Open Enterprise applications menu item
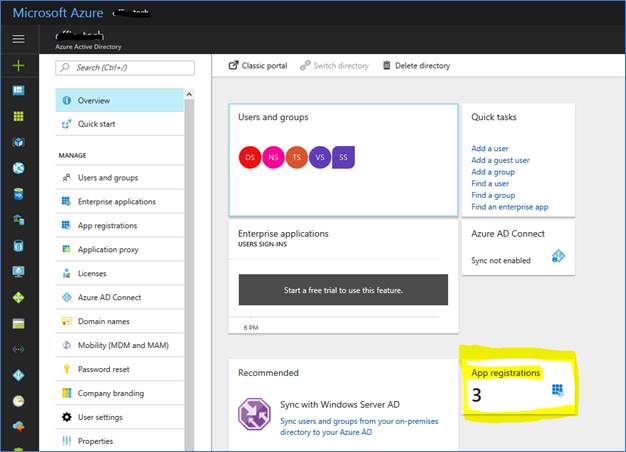626x452 pixels. (x=120, y=202)
